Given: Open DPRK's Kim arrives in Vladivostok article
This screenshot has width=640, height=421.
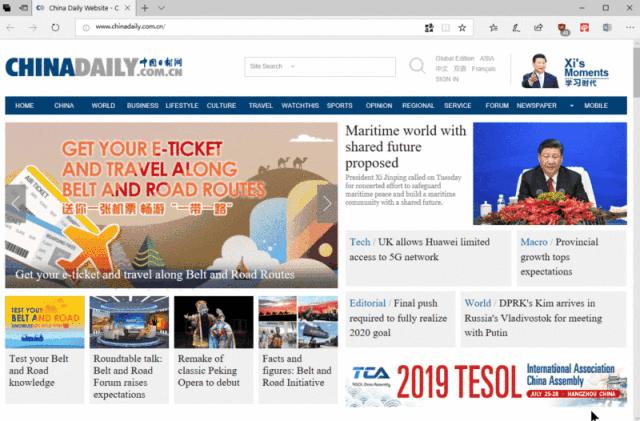Looking at the screenshot, I should (x=533, y=318).
